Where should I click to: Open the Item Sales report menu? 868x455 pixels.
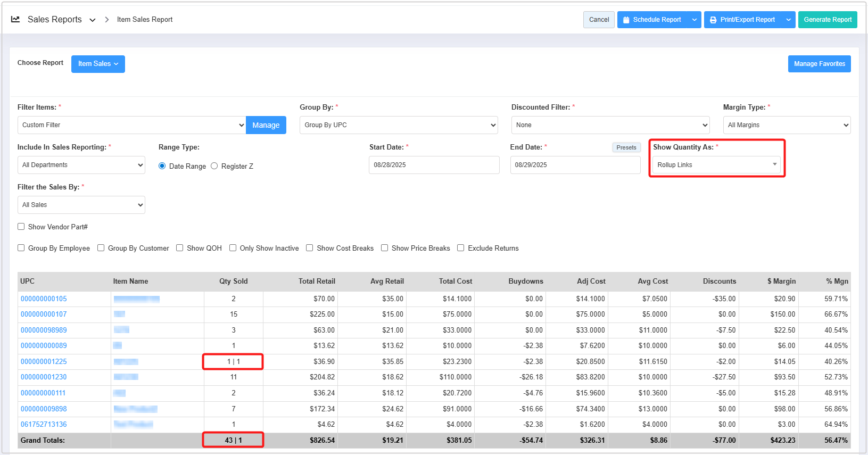[98, 64]
